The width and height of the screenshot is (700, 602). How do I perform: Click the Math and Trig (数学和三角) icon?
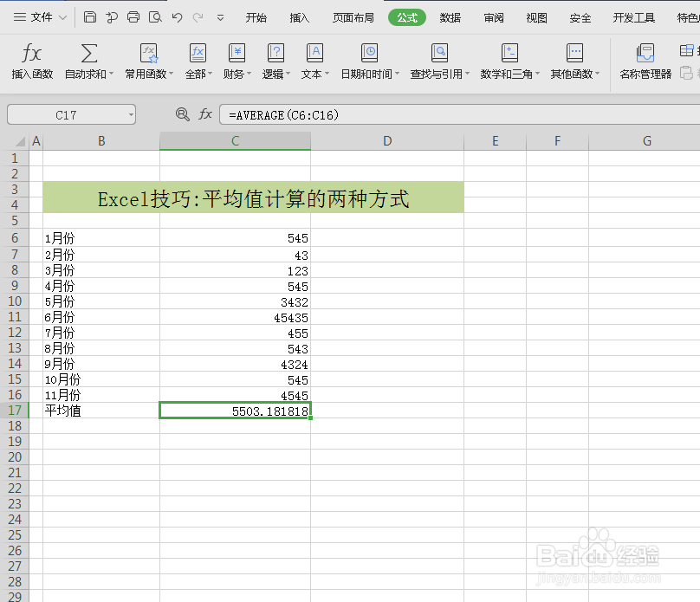click(508, 59)
